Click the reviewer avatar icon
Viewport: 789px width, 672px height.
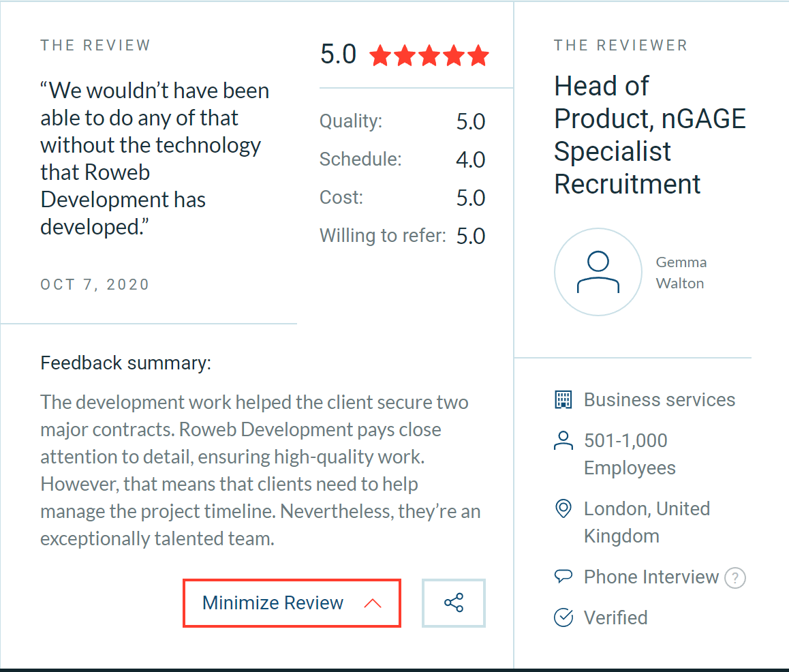598,271
